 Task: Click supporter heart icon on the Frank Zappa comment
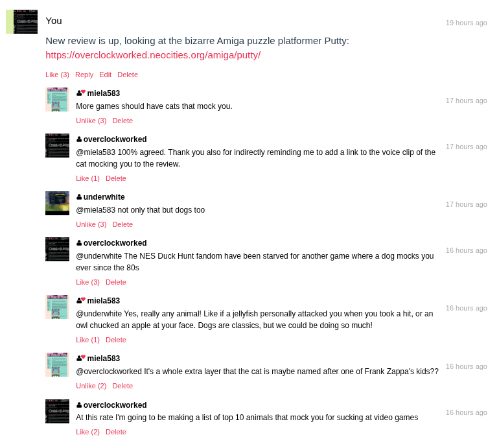[83, 357]
